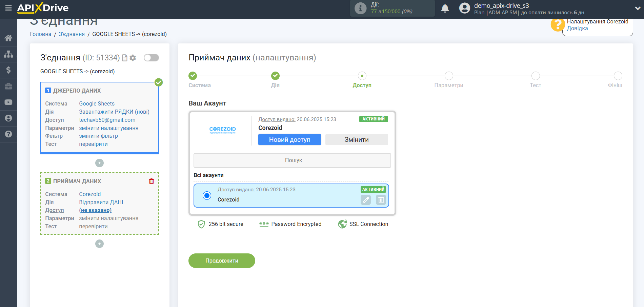Open the Corezoid receiver system link

click(90, 194)
